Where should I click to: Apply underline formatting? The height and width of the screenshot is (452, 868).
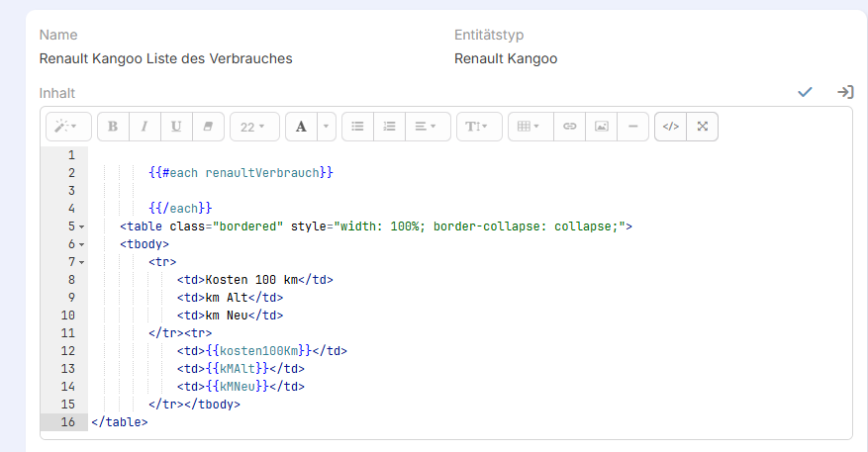point(176,127)
